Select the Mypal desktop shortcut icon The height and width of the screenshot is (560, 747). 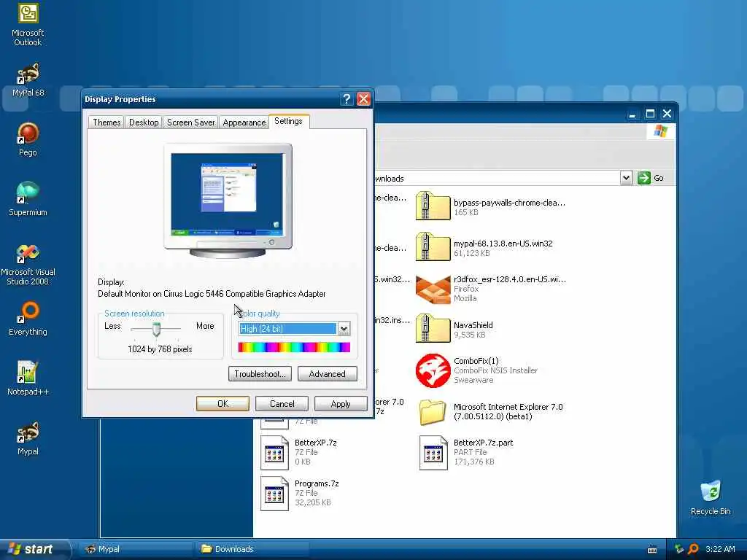tap(28, 438)
